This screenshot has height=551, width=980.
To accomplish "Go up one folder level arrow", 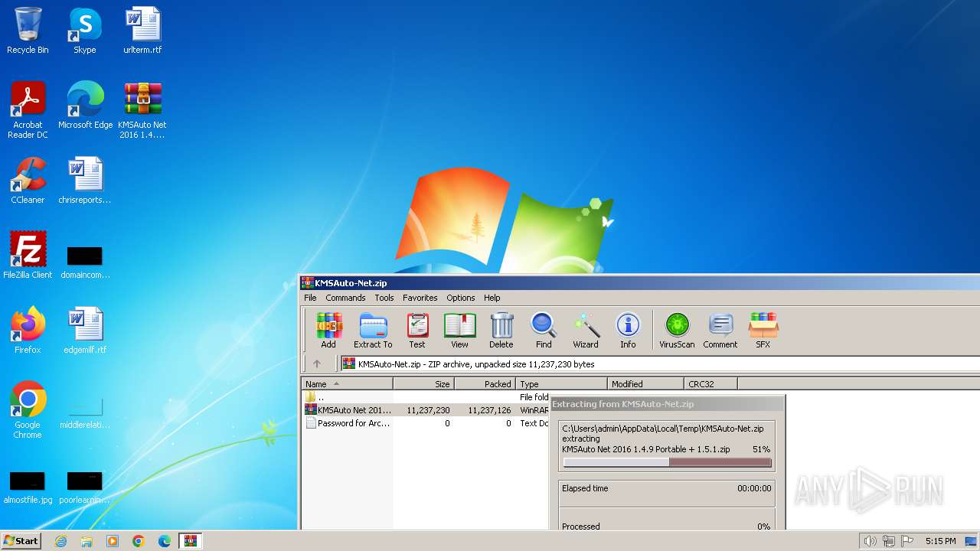I will pos(317,364).
